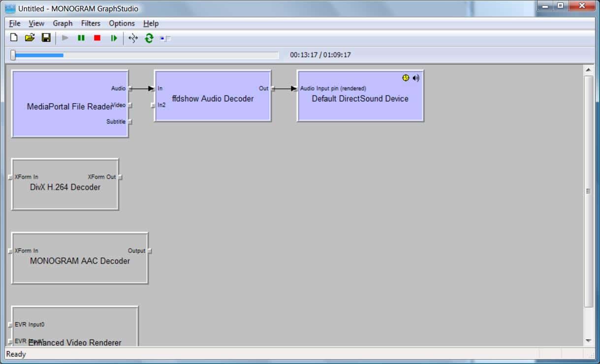Open the Filters menu
Image resolution: width=600 pixels, height=364 pixels.
pos(91,23)
